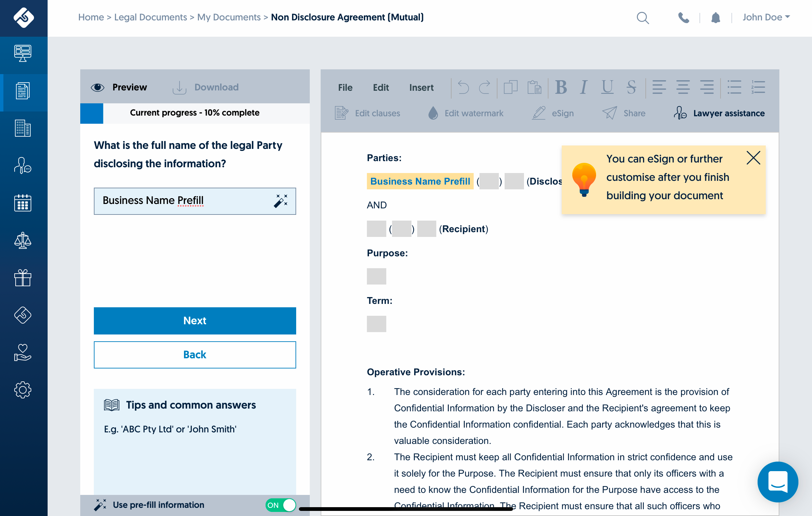This screenshot has width=812, height=516.
Task: Open the documents icon in sidebar
Action: pos(23,91)
